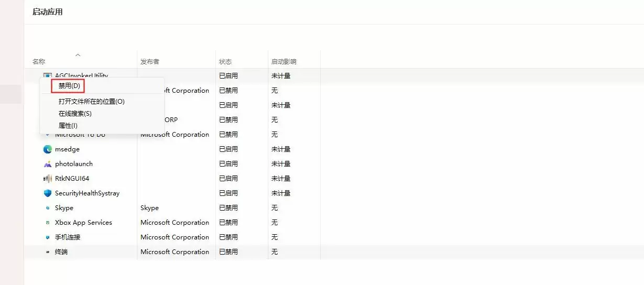Click 未计量 impact of photolaunch row

tap(281, 164)
